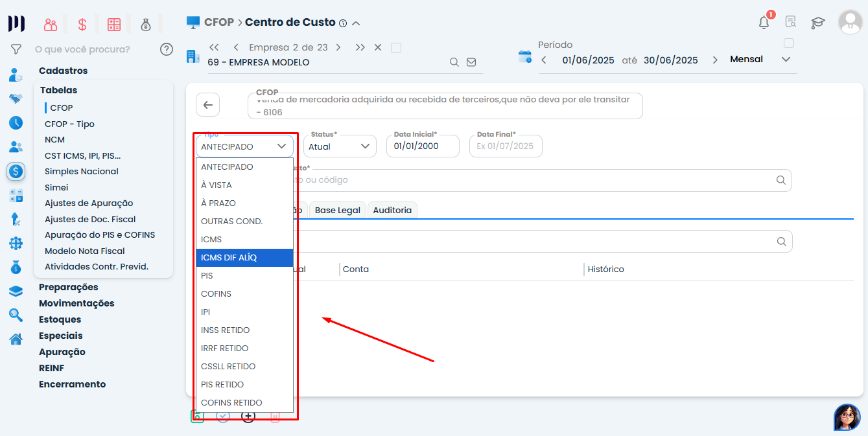Screen dimensions: 868x436
Task: Toggle the checkbox next to Empresa navigation
Action: coord(397,47)
